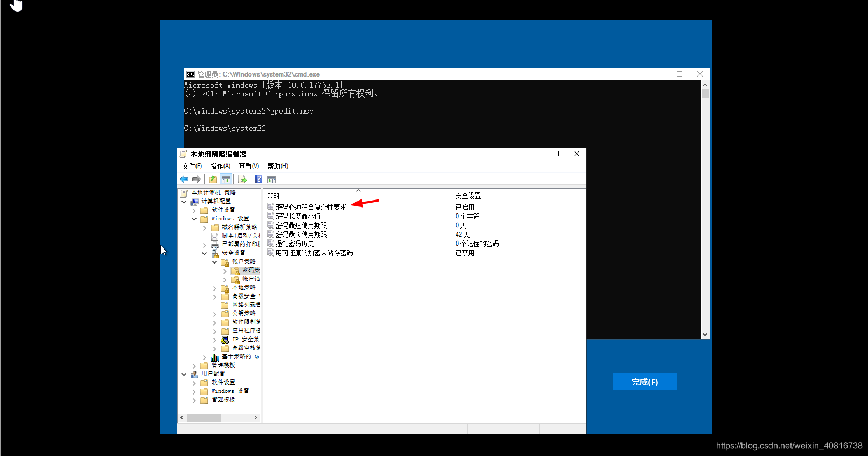Click the icon of 密码最短使用期限 policy
The height and width of the screenshot is (456, 868).
pos(271,225)
